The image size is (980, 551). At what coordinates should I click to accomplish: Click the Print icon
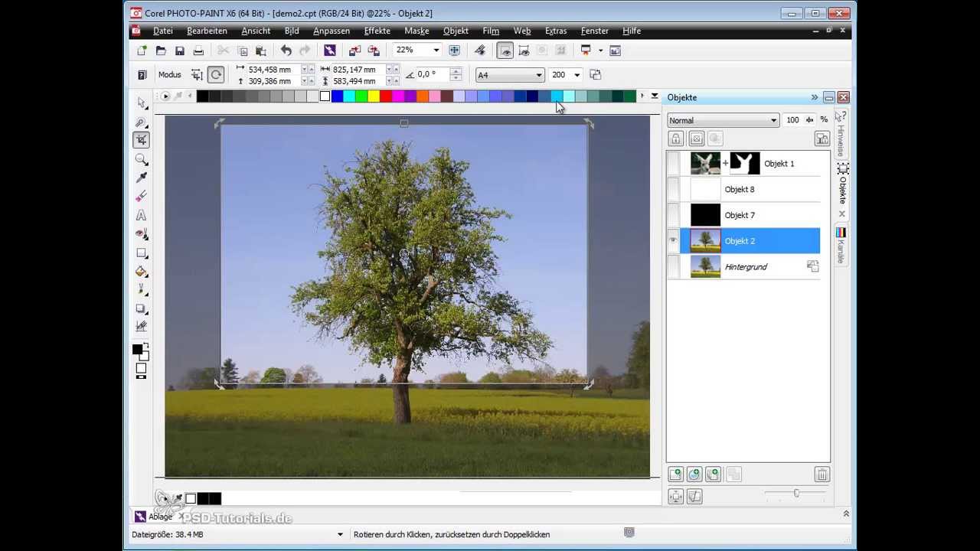click(x=198, y=51)
